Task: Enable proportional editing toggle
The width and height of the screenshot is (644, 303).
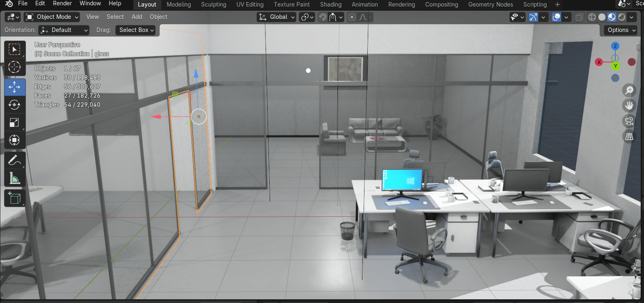Action: pos(352,17)
